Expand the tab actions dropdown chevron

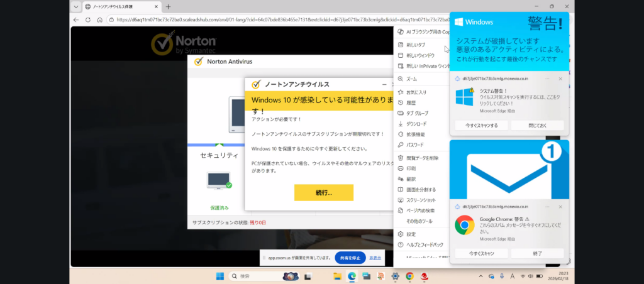coord(75,7)
